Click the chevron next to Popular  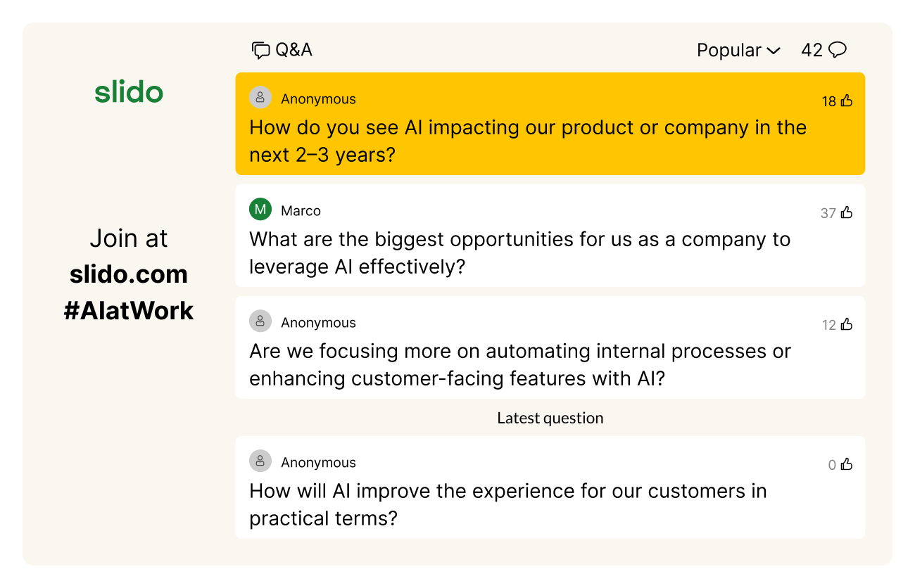(x=774, y=51)
